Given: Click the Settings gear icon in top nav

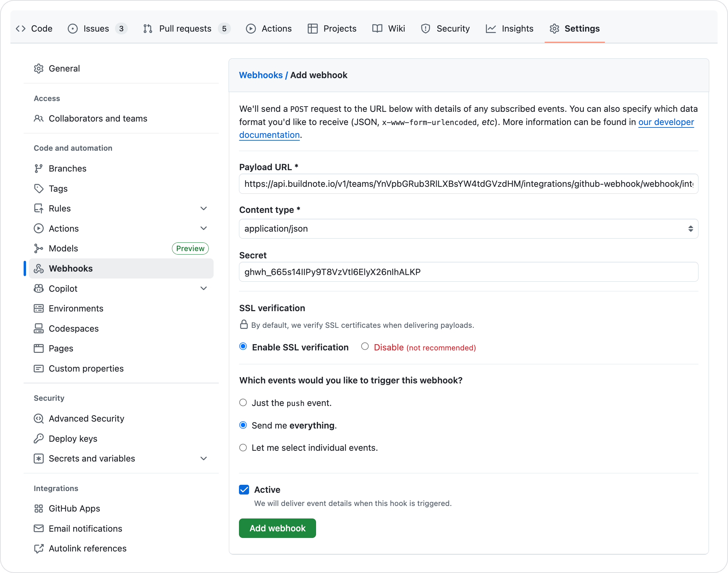Looking at the screenshot, I should [x=554, y=28].
